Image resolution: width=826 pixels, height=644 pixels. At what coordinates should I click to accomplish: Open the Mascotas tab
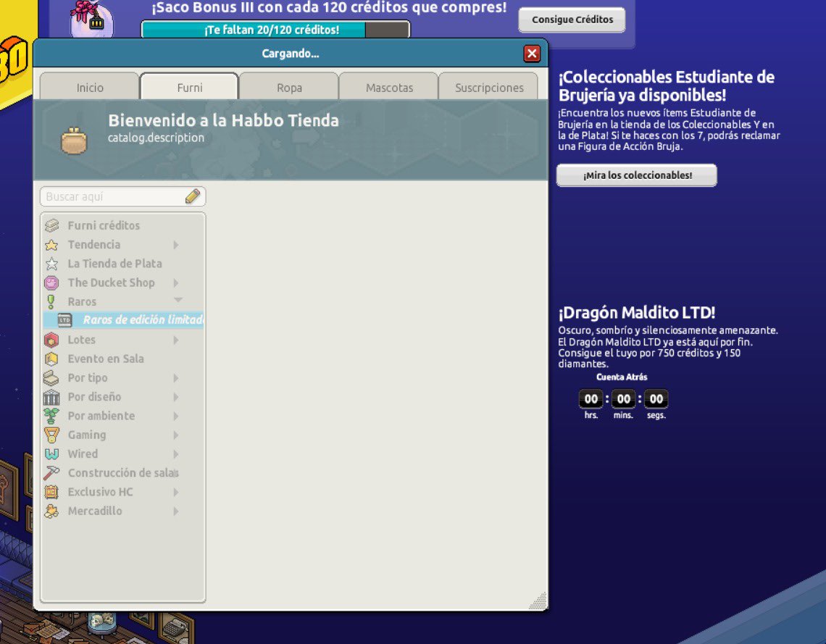point(389,87)
